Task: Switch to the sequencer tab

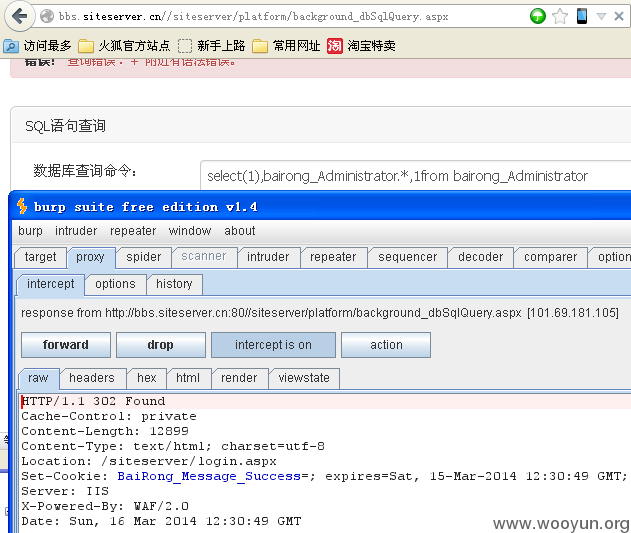Action: coord(407,257)
